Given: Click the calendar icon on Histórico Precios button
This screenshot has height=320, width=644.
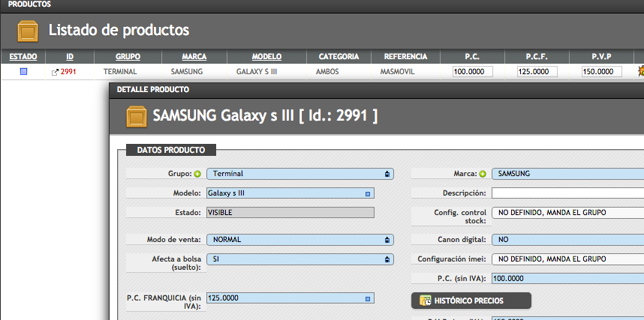Looking at the screenshot, I should 425,301.
